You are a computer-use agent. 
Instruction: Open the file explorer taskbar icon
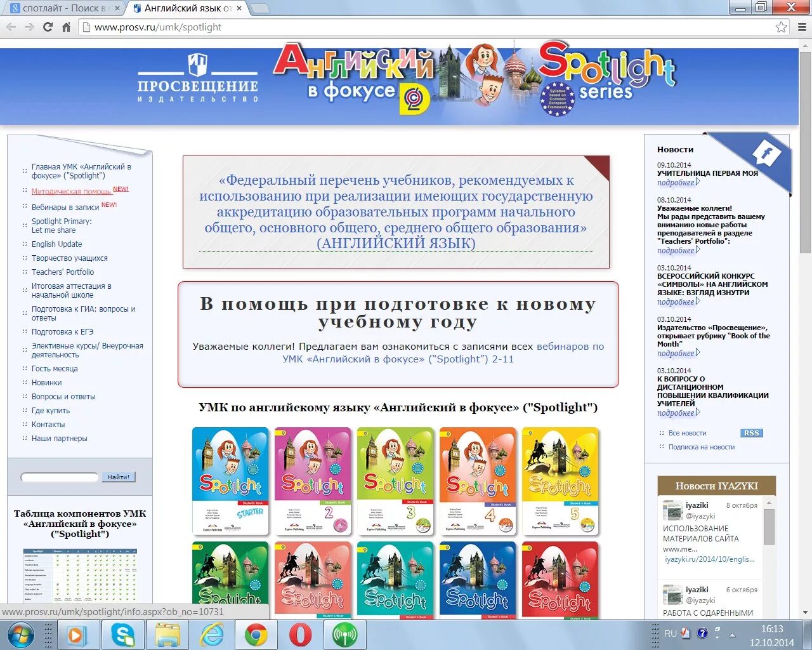[x=167, y=635]
